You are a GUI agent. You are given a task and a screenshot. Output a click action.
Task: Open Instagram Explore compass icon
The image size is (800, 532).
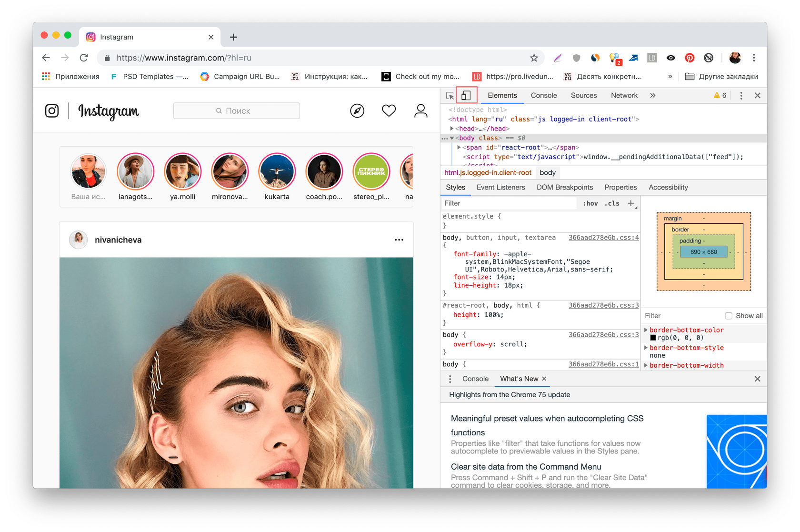click(357, 111)
